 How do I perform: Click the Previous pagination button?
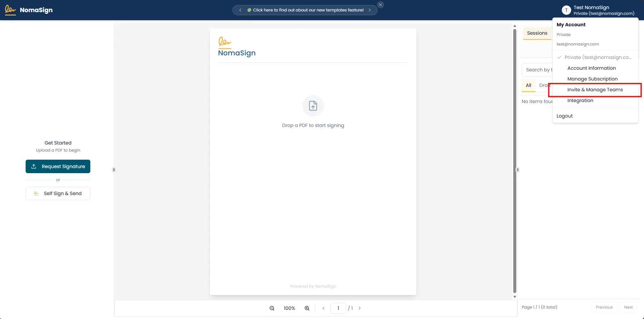pos(604,307)
